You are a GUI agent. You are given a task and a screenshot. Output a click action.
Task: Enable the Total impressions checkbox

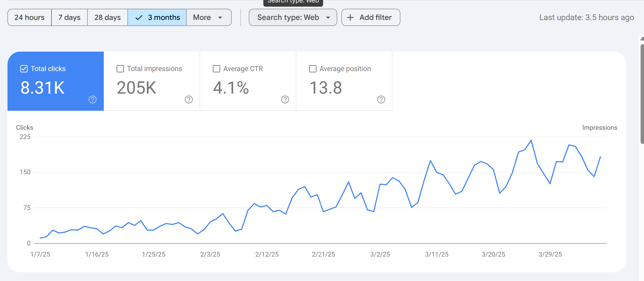(120, 69)
